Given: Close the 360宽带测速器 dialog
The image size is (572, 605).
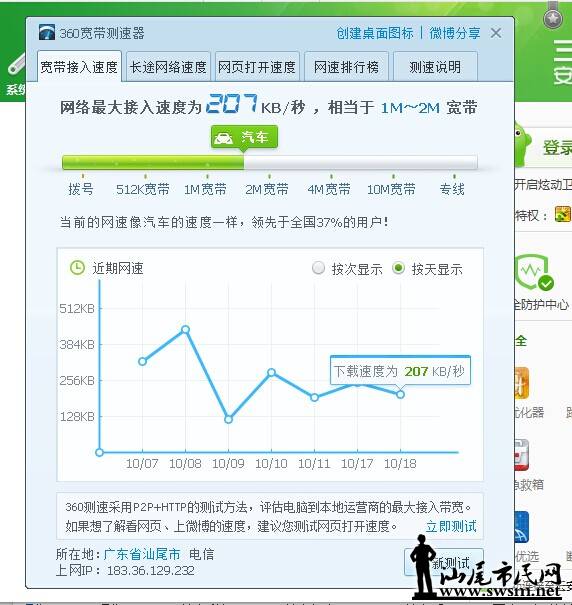Looking at the screenshot, I should (x=496, y=33).
